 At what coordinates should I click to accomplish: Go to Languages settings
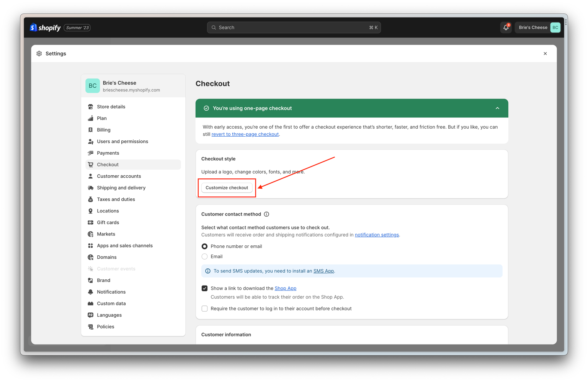tap(133, 315)
